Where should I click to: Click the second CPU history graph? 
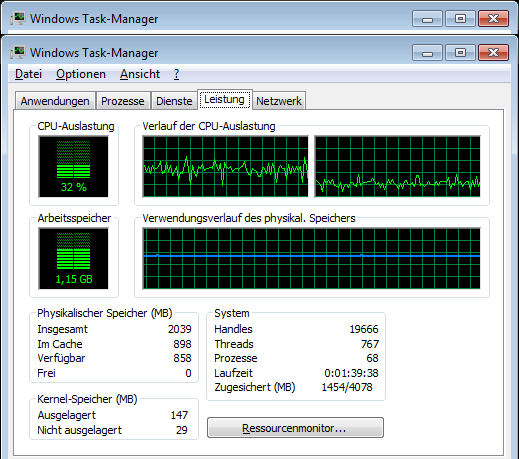click(x=397, y=167)
